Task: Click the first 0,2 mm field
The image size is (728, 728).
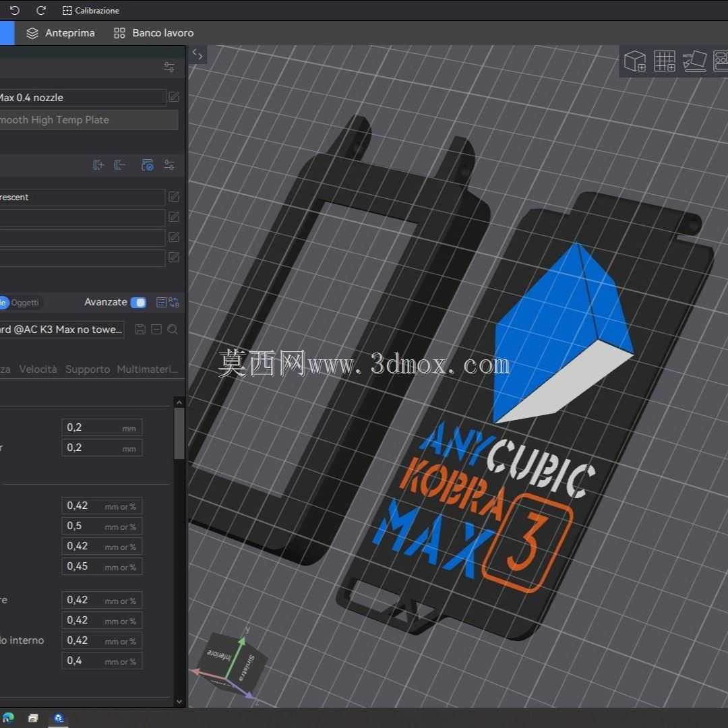Action: pyautogui.click(x=102, y=427)
